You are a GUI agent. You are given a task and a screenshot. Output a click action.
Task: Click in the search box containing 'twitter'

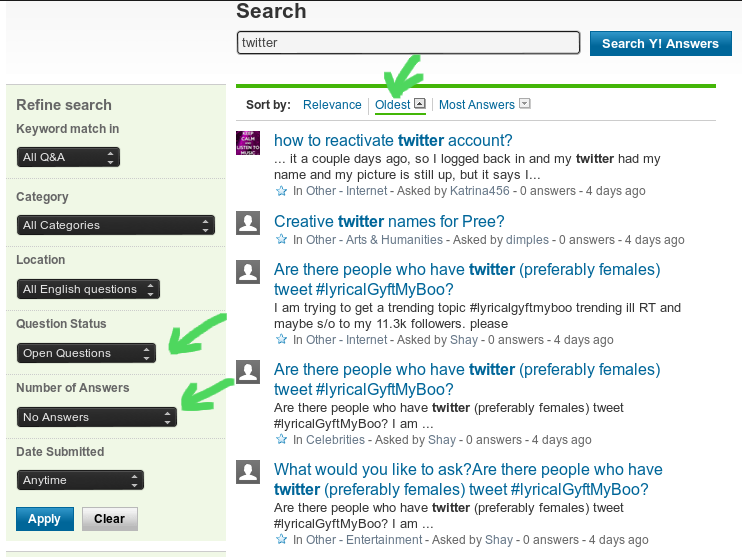(408, 43)
